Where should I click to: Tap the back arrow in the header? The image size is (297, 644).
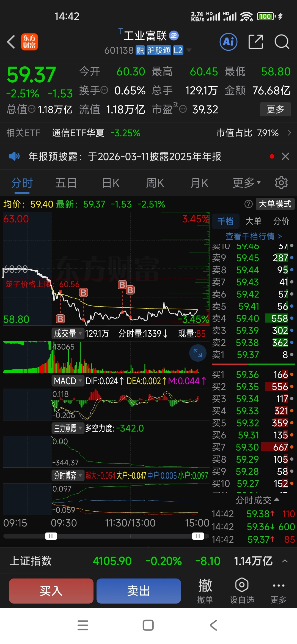[x=11, y=42]
